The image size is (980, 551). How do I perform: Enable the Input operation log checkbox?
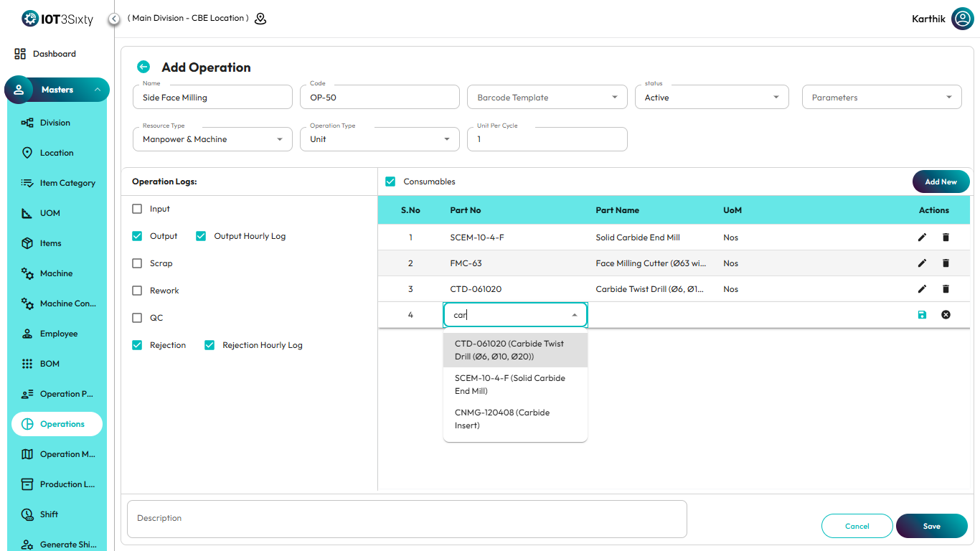(137, 209)
